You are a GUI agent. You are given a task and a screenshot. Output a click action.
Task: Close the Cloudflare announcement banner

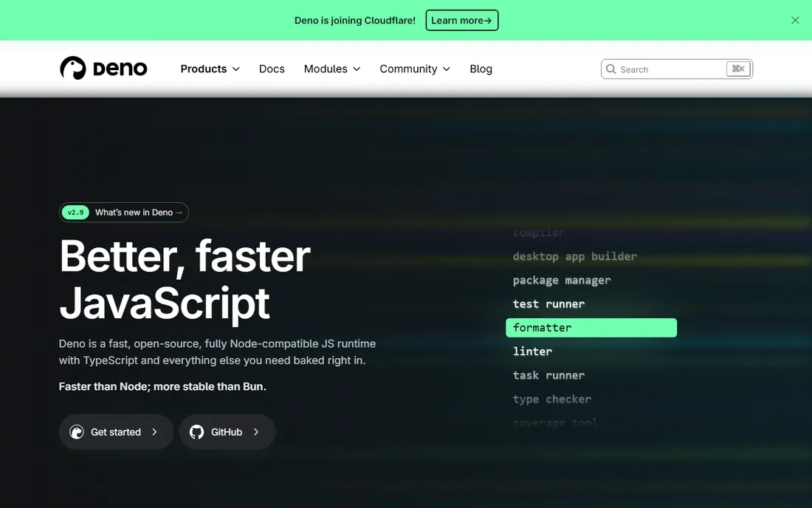(795, 20)
